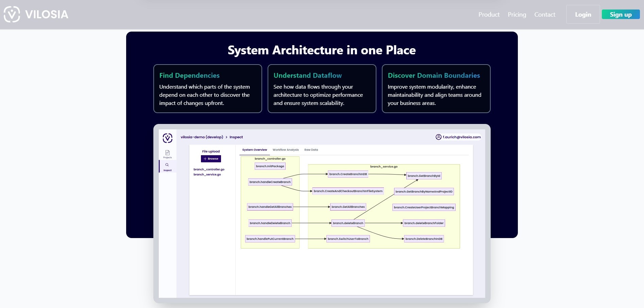The image size is (644, 308).
Task: Click the branch.handleGetAllBranches node
Action: pos(270,207)
